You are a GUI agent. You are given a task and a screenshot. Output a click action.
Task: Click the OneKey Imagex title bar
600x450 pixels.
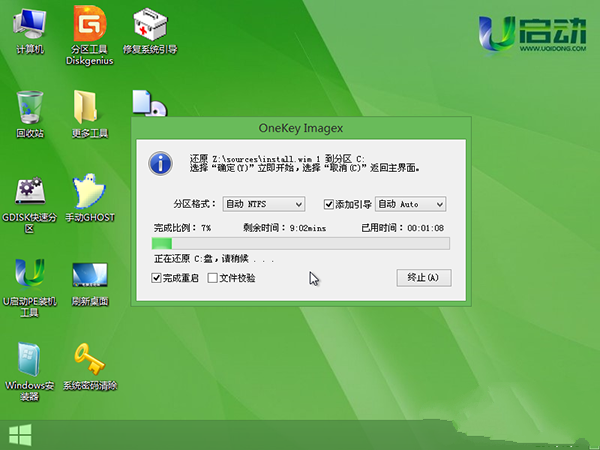pyautogui.click(x=300, y=128)
